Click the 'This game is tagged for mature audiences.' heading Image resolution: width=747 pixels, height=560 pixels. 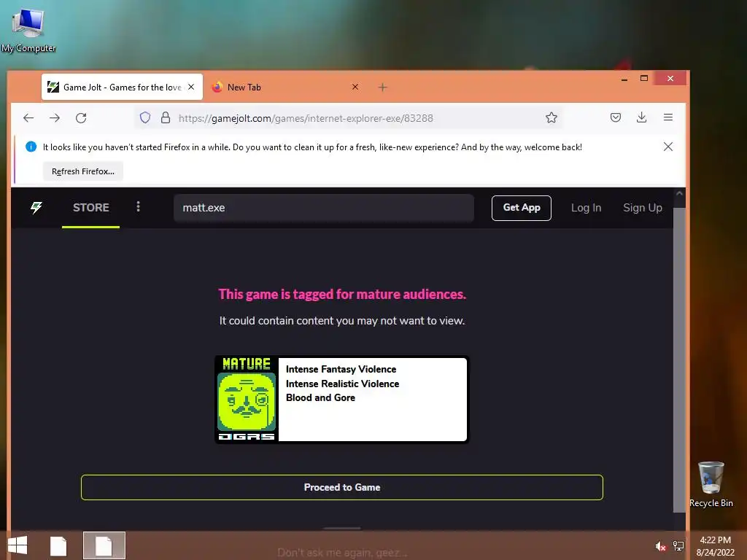(342, 294)
